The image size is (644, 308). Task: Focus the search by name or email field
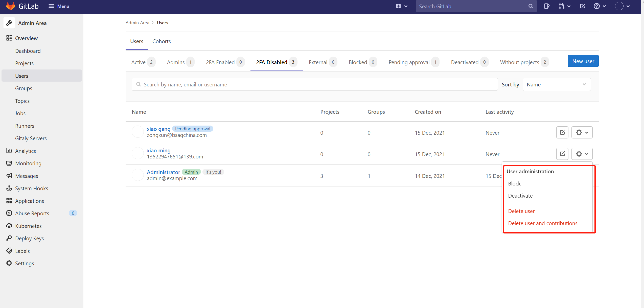[315, 84]
